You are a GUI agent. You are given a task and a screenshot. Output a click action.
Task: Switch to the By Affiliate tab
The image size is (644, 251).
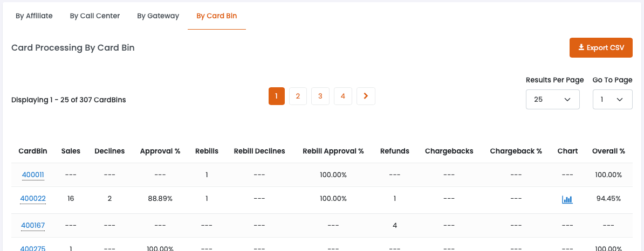tap(34, 16)
